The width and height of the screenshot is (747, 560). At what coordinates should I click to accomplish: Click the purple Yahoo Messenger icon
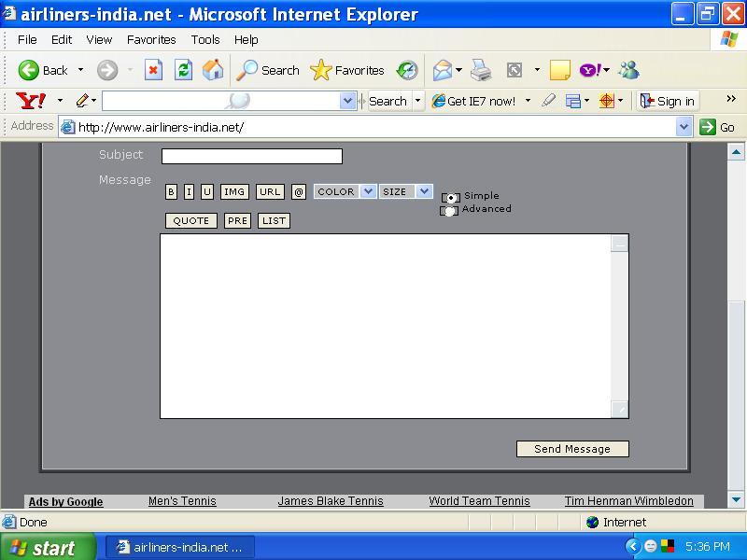click(x=590, y=71)
